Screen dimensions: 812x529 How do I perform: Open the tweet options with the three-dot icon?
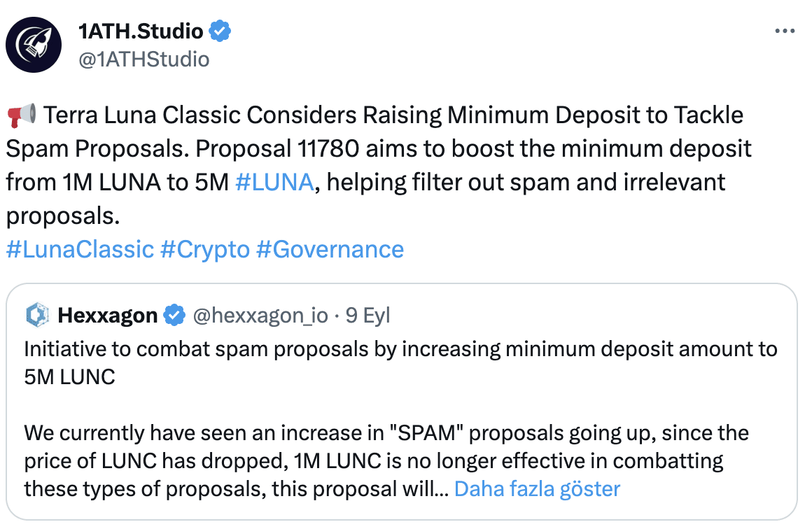click(785, 29)
